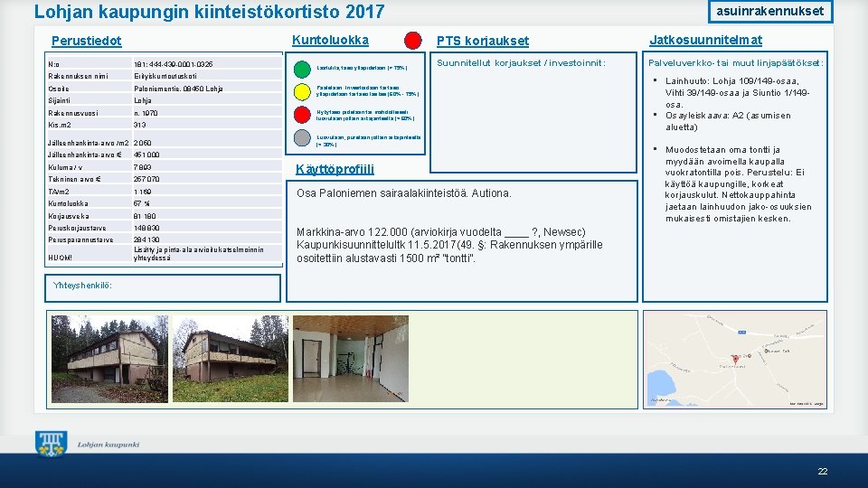Select the yellow circle in the legend

[x=302, y=92]
